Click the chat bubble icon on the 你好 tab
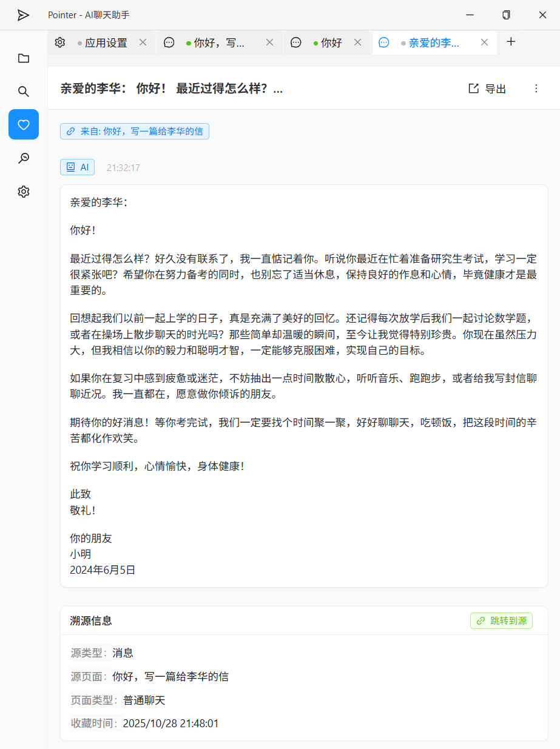 pos(295,42)
